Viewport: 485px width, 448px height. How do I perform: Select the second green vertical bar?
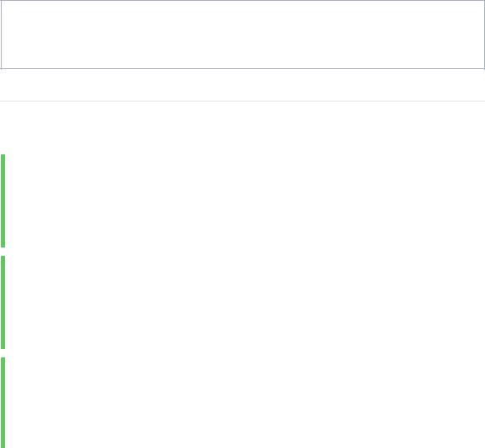click(3, 302)
